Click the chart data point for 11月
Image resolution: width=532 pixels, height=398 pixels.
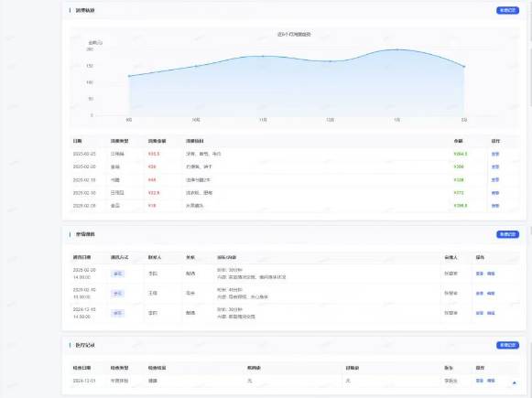click(x=263, y=57)
